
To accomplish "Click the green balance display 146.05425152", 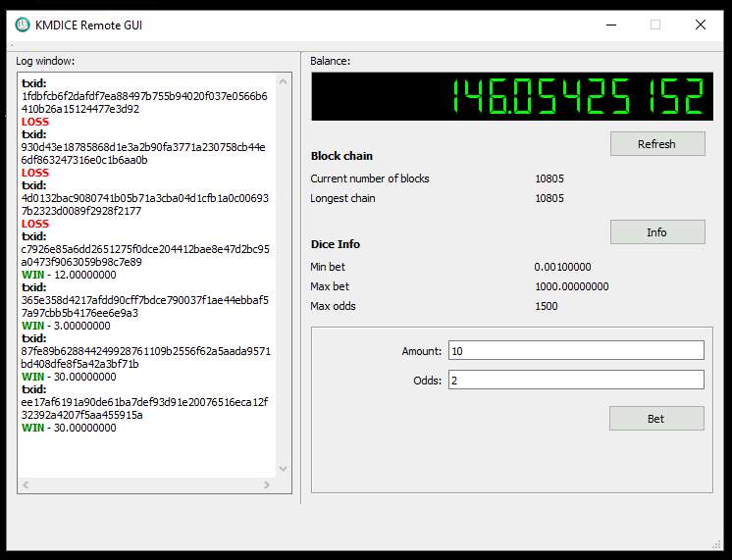I will pos(512,96).
